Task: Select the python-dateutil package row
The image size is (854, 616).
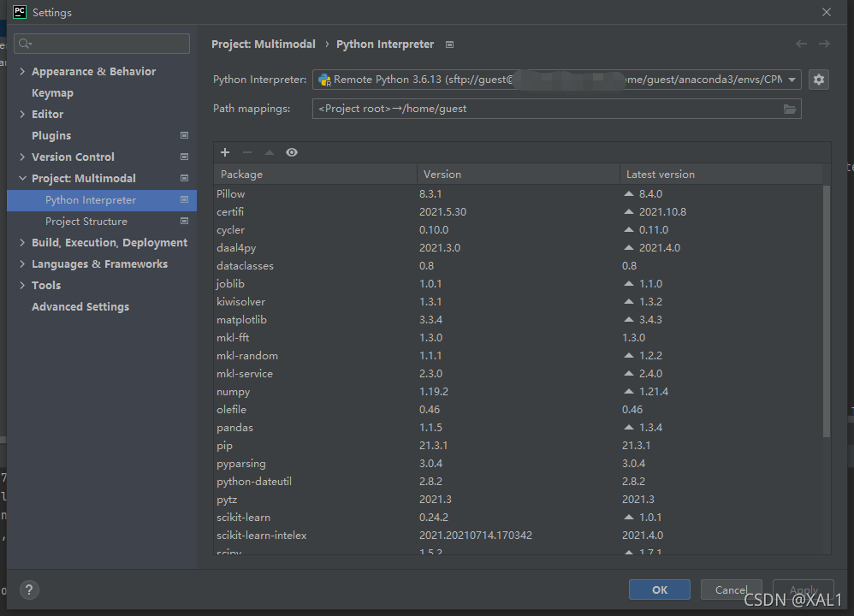Action: pos(518,482)
